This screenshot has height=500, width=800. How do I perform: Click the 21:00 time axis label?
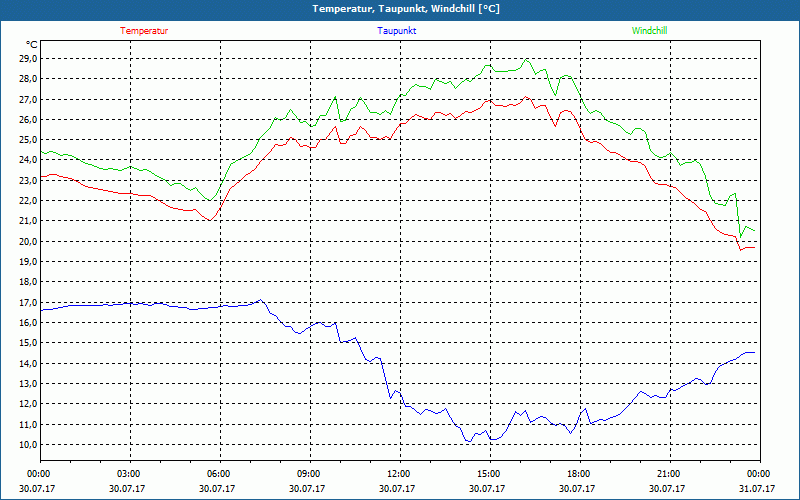(667, 473)
